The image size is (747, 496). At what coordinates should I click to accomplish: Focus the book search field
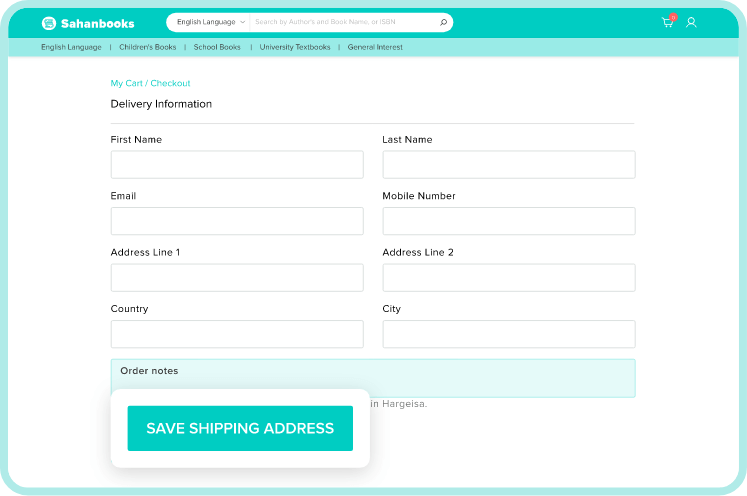(345, 22)
